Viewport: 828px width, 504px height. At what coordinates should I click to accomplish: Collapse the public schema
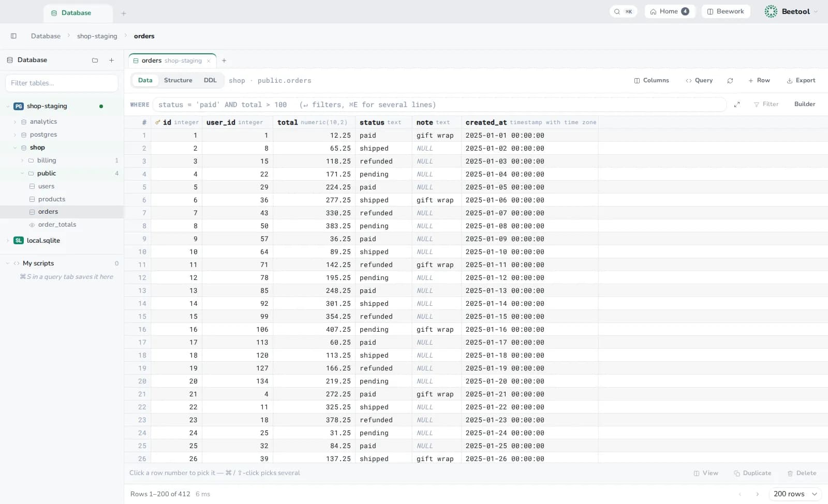(22, 173)
